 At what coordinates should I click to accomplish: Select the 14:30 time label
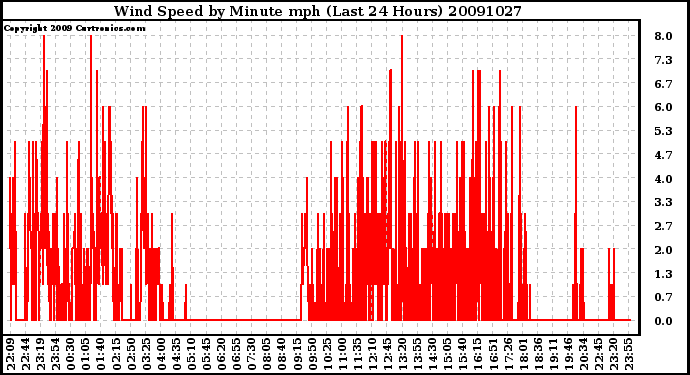433,354
